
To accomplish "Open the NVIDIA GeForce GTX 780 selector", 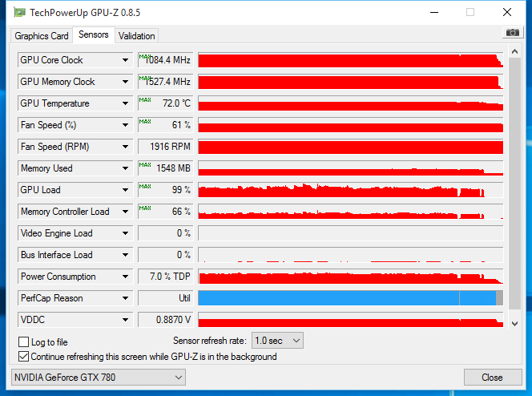I will coord(99,378).
